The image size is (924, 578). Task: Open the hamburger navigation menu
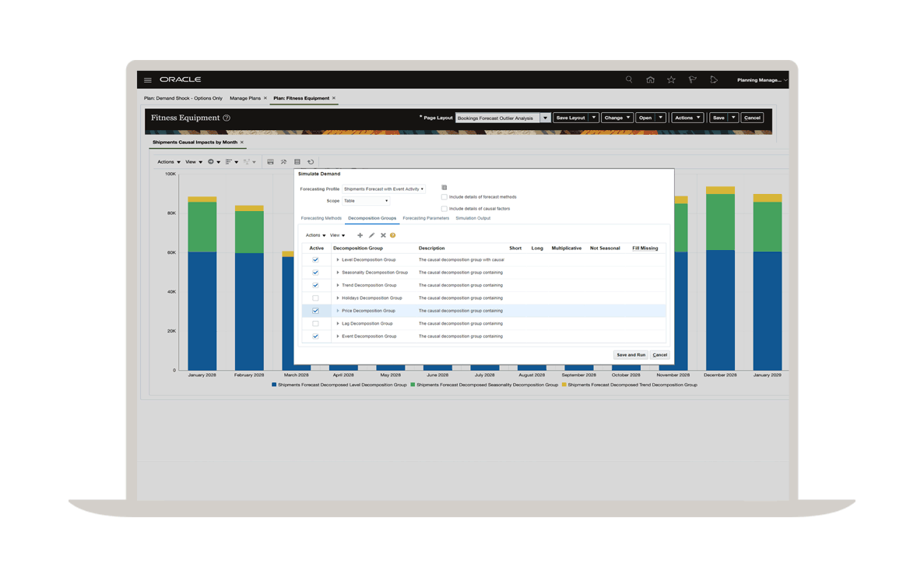[148, 80]
